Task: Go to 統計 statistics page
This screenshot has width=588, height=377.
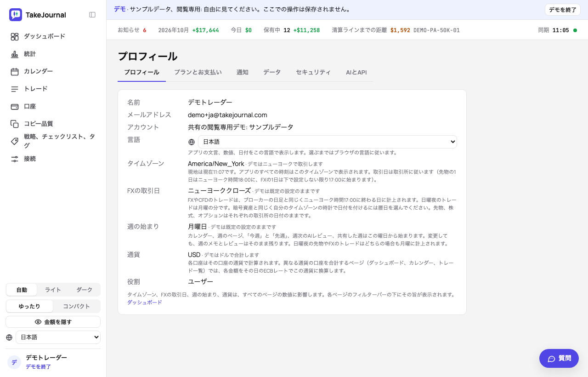Action: coord(53,54)
